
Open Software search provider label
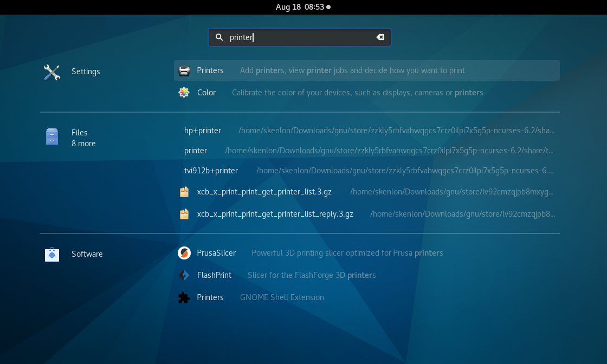click(x=87, y=254)
